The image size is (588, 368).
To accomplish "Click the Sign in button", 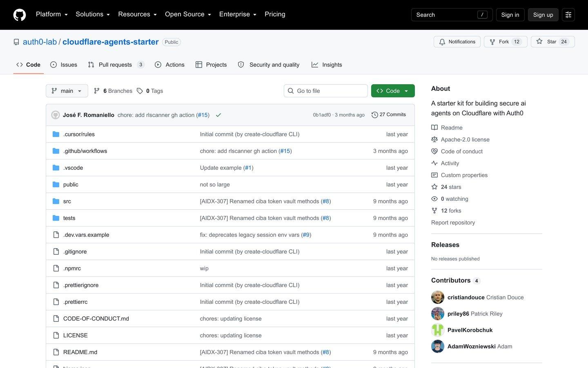I will (510, 15).
